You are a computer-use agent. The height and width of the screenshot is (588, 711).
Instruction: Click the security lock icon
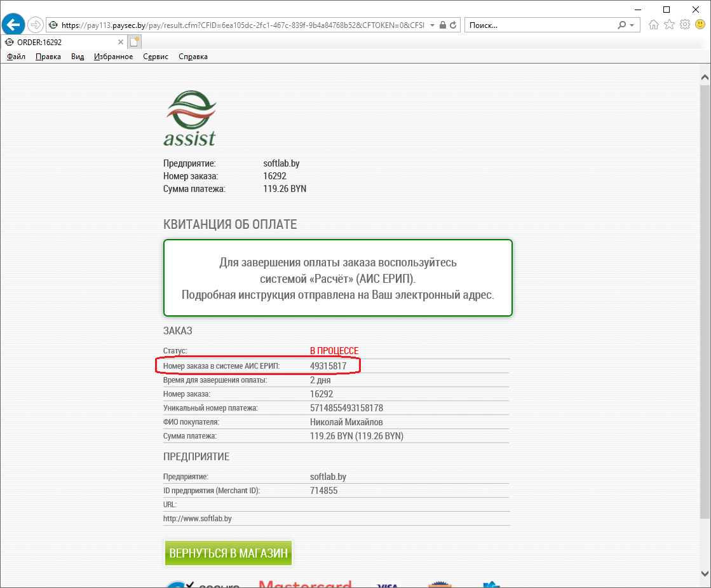coord(443,25)
